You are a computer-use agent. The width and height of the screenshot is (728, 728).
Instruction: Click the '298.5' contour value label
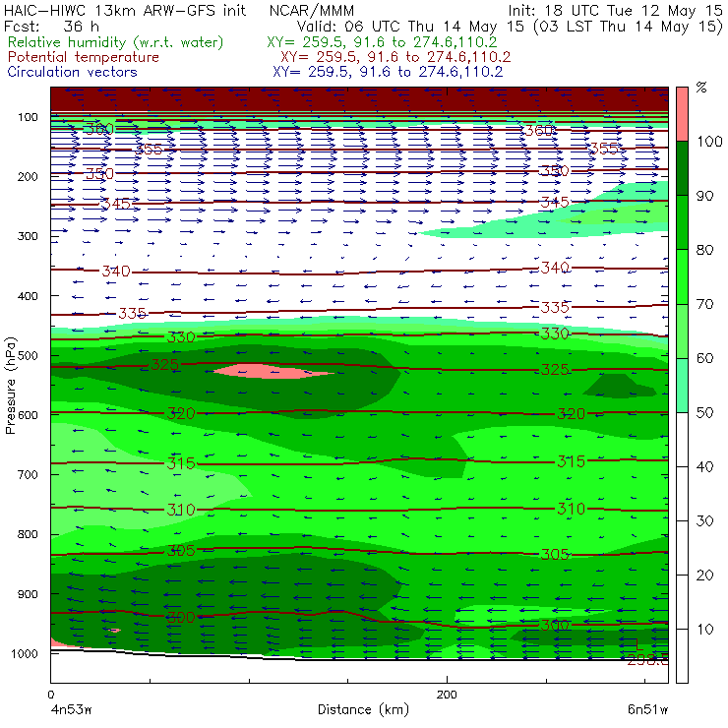point(647,660)
